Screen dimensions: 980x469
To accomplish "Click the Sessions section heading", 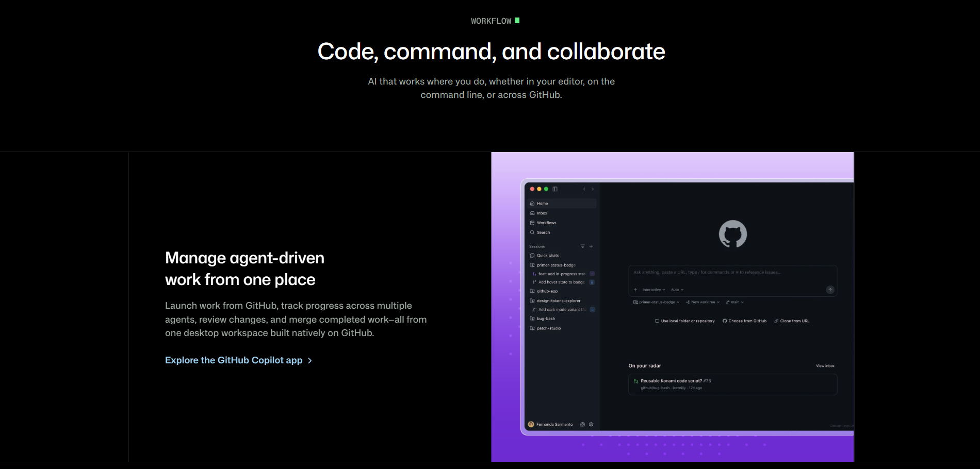I will [537, 247].
